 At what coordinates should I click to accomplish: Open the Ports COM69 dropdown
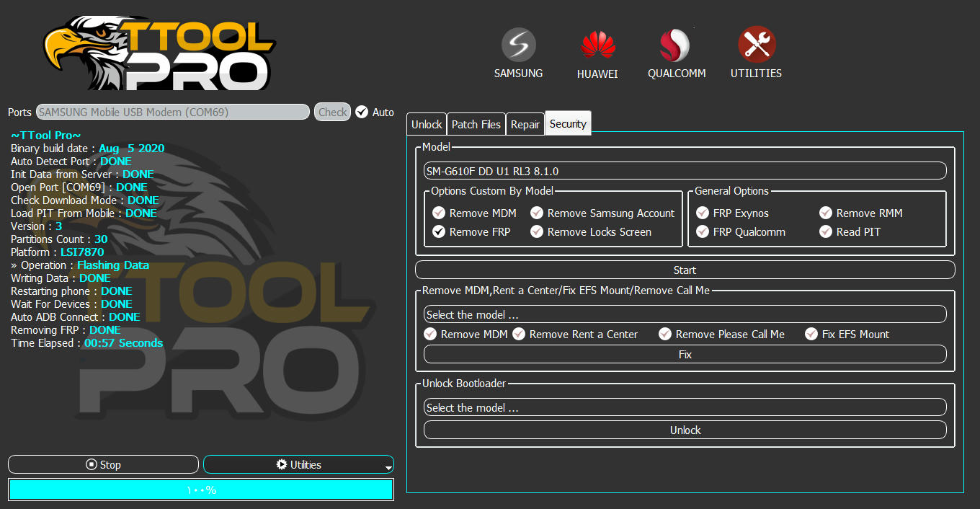(173, 112)
